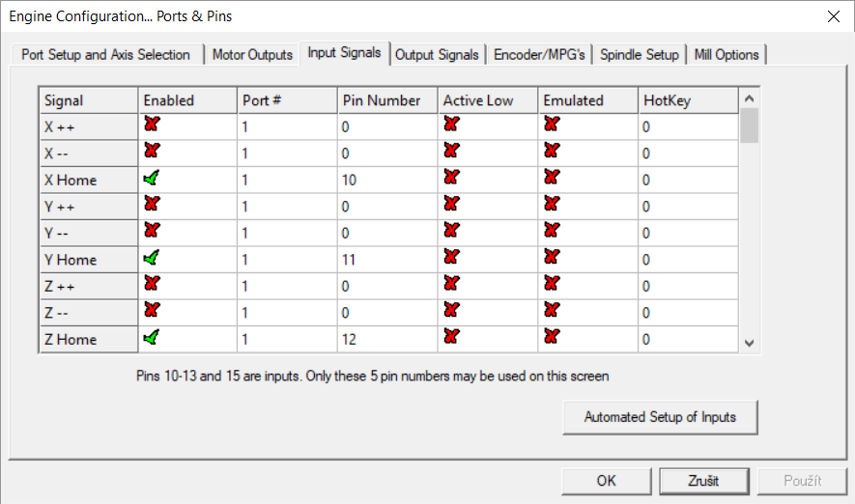
Task: Click the Pin Number cell for X Home
Action: coord(386,180)
